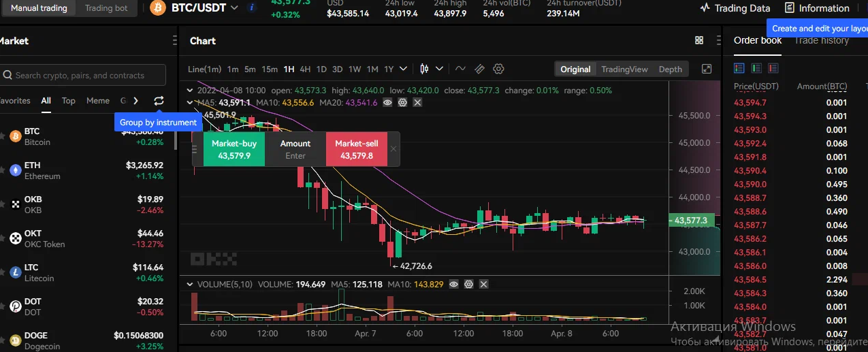The width and height of the screenshot is (868, 352).
Task: Click the Bitcoin logo beside BTC/USDT header
Action: pos(158,8)
